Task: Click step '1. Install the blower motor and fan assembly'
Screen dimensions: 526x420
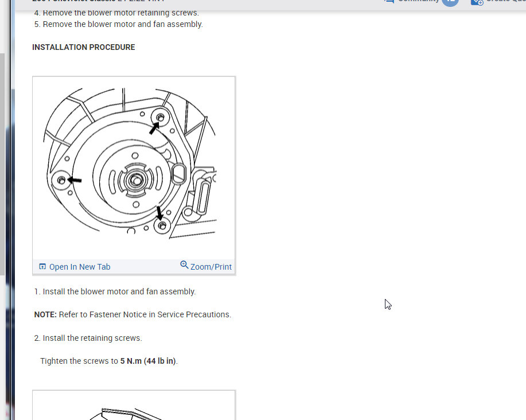Action: 115,291
